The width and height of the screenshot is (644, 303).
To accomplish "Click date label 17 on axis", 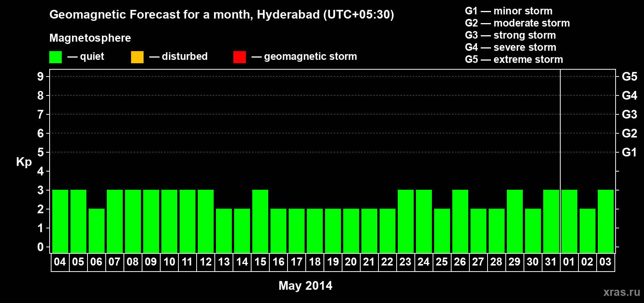I will click(296, 262).
